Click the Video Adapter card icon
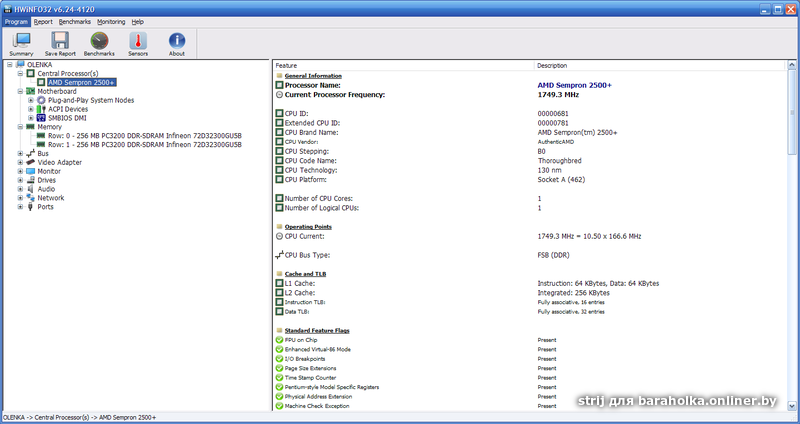Viewport: 800px width, 424px height. click(31, 162)
